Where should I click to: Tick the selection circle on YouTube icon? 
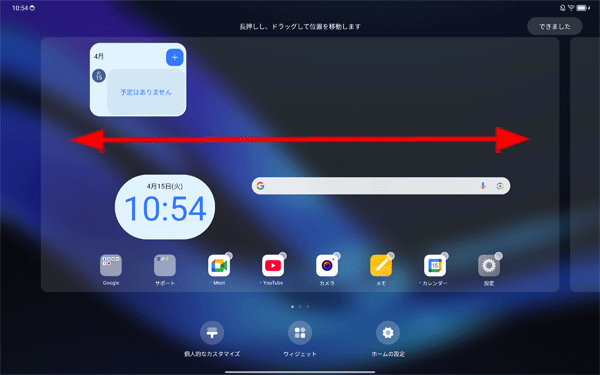point(283,256)
